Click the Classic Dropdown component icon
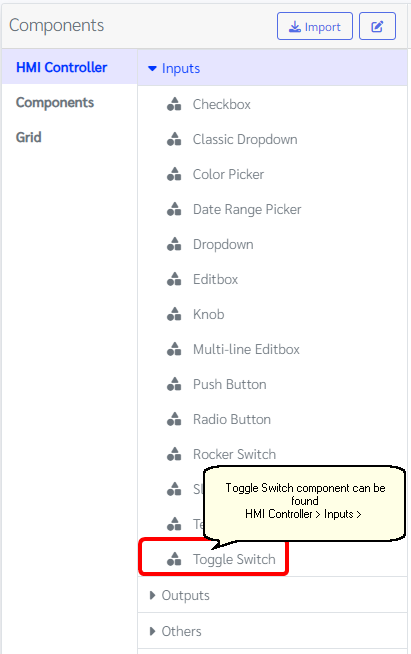411x654 pixels. [174, 139]
